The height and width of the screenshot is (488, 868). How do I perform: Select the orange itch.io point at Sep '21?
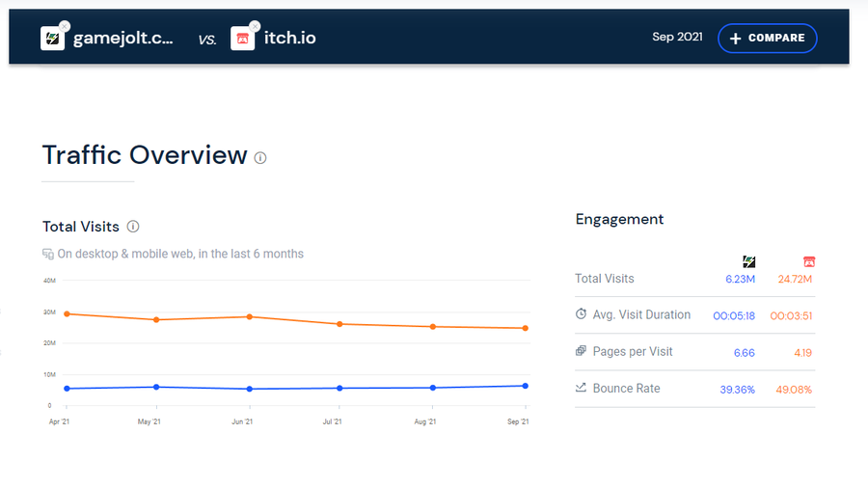(x=526, y=328)
